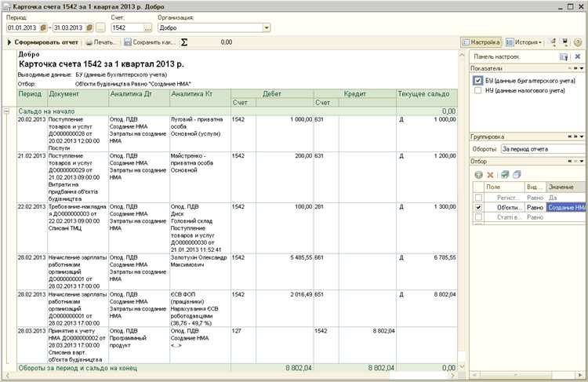The height and width of the screenshot is (382, 588).
Task: Click the sigma sum icon
Action: 185,42
